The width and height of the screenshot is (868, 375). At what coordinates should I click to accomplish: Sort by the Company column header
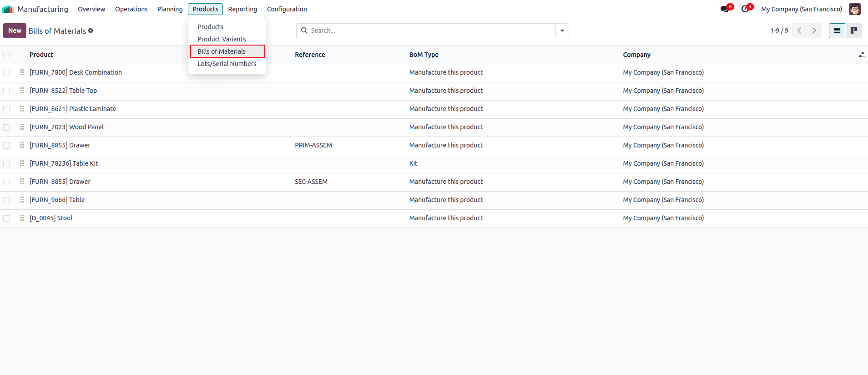pos(637,55)
